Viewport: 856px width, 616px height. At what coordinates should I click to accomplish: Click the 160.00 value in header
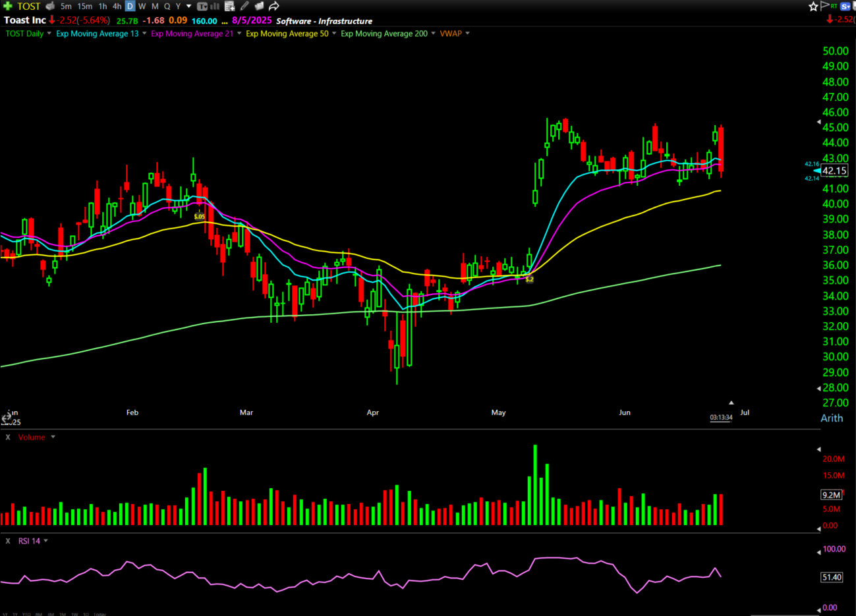(204, 21)
